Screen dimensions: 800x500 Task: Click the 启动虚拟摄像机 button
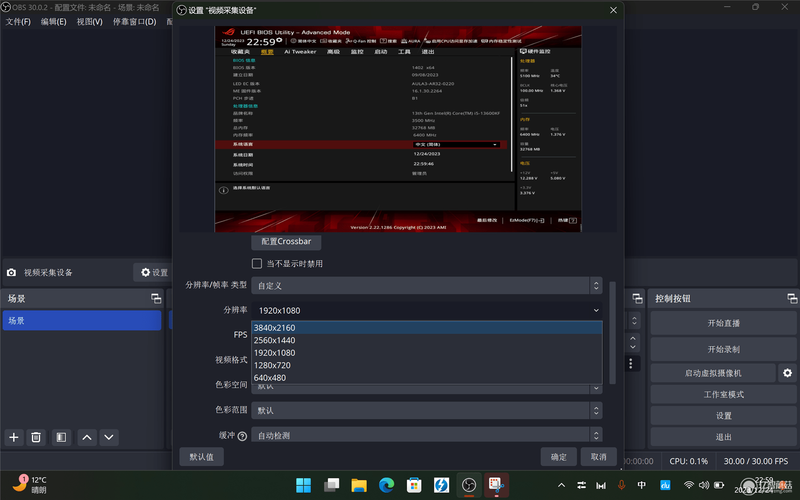tap(713, 373)
